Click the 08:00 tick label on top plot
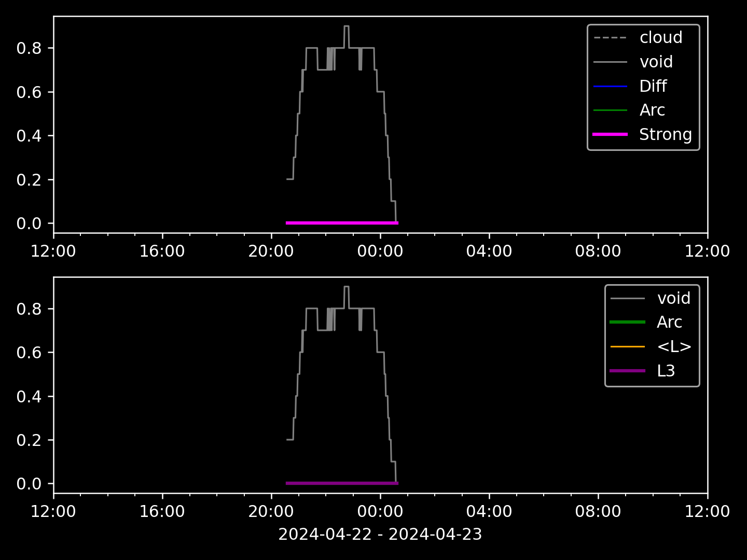This screenshot has width=747, height=560. (598, 251)
